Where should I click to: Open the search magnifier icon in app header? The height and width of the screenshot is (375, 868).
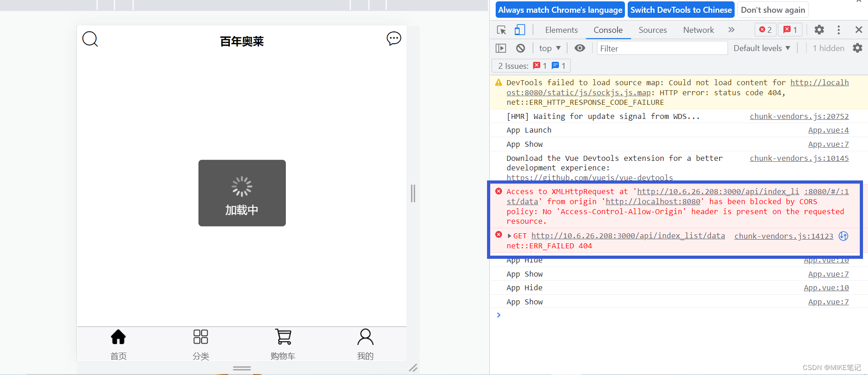pyautogui.click(x=90, y=39)
